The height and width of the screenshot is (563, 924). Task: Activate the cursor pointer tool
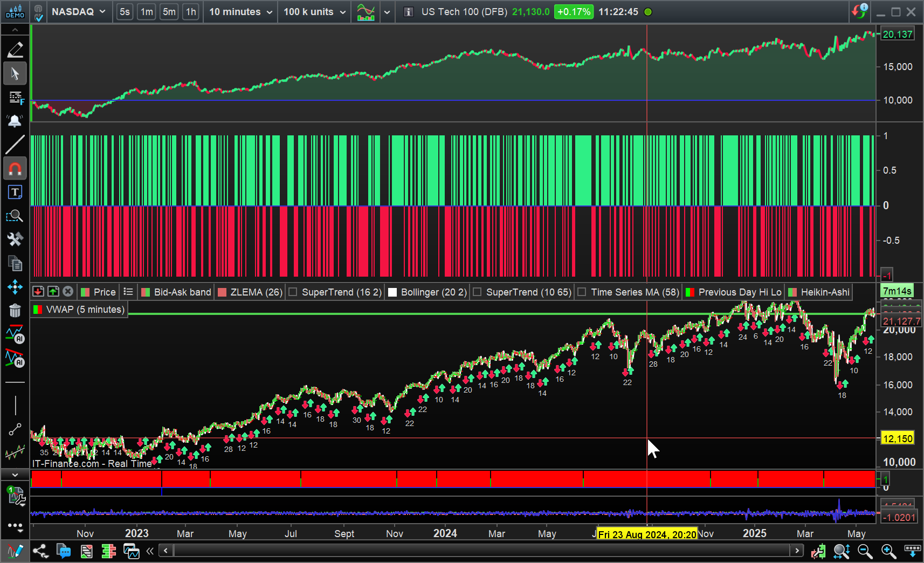tap(15, 73)
